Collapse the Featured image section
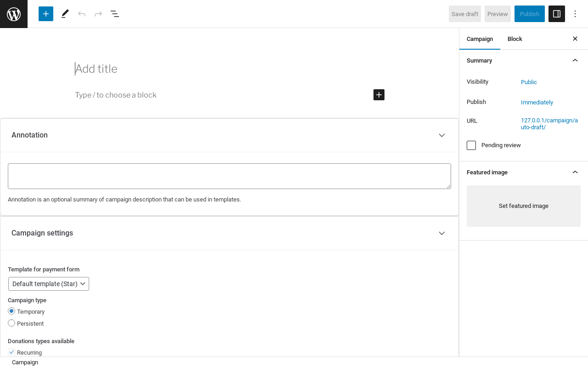Viewport: 588px width, 368px height. (575, 172)
